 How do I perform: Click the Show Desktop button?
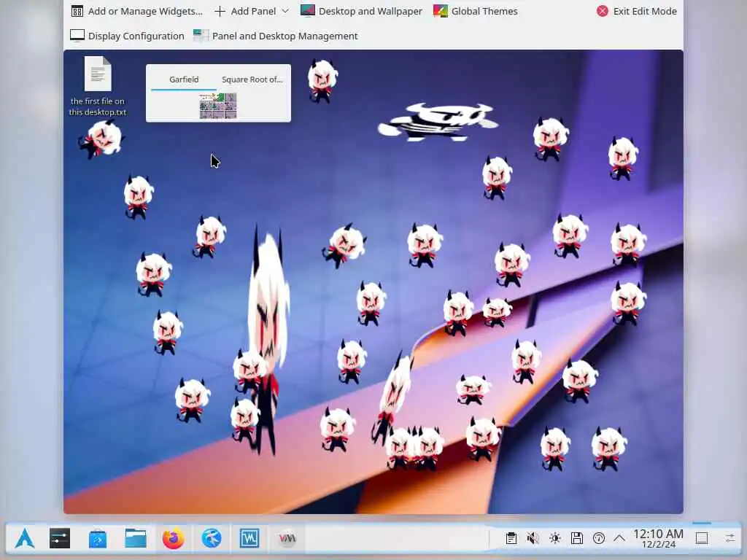tap(702, 539)
